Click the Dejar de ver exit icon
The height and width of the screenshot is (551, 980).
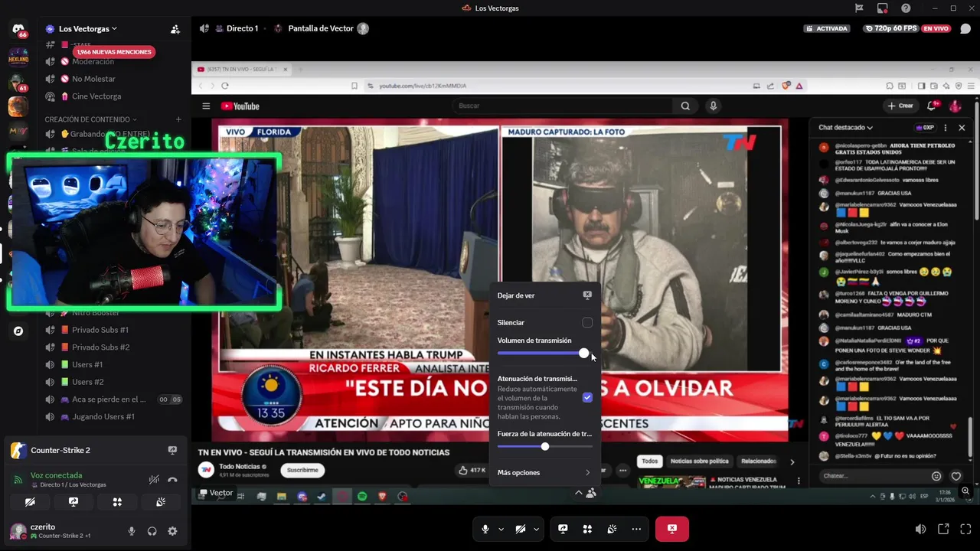click(587, 295)
